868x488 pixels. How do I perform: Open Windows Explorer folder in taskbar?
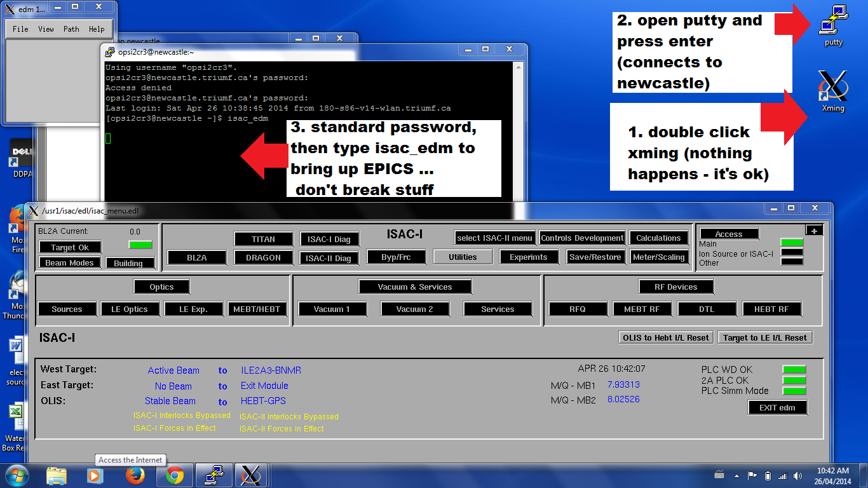(x=57, y=475)
